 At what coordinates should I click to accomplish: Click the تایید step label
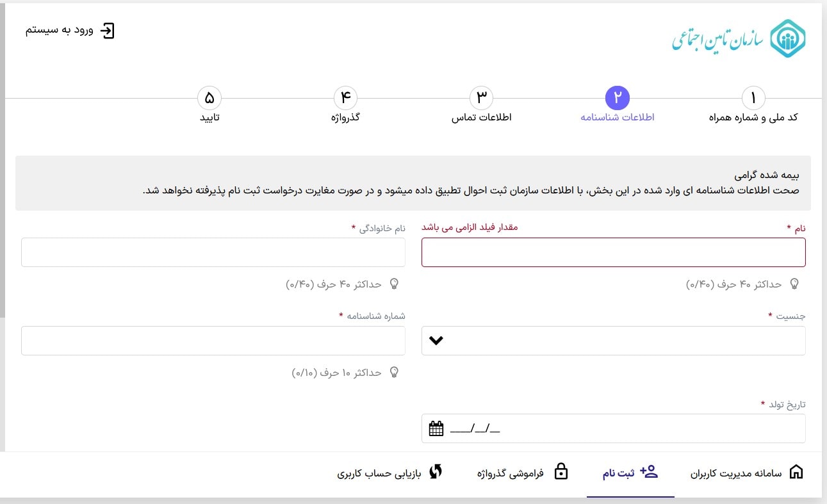tap(209, 118)
